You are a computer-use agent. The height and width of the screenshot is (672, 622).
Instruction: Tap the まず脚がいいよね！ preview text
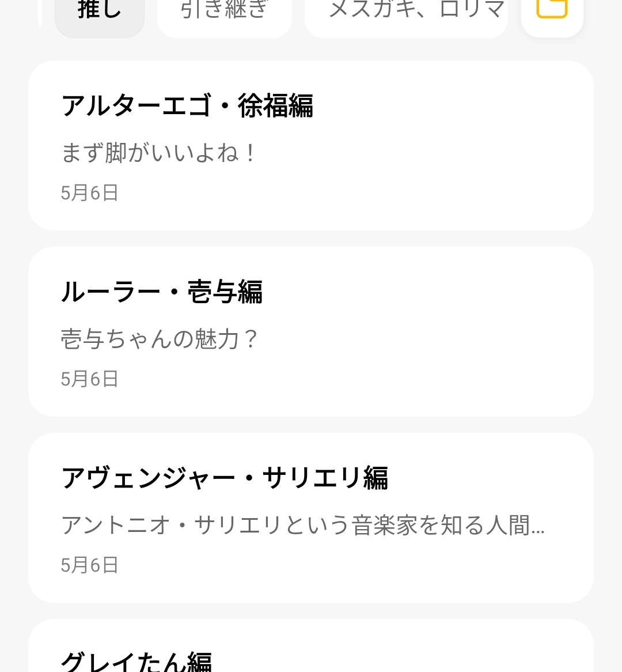[x=158, y=153]
